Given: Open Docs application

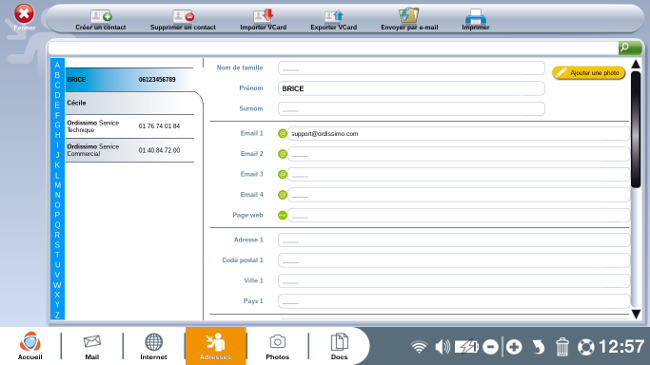Looking at the screenshot, I should (x=339, y=346).
